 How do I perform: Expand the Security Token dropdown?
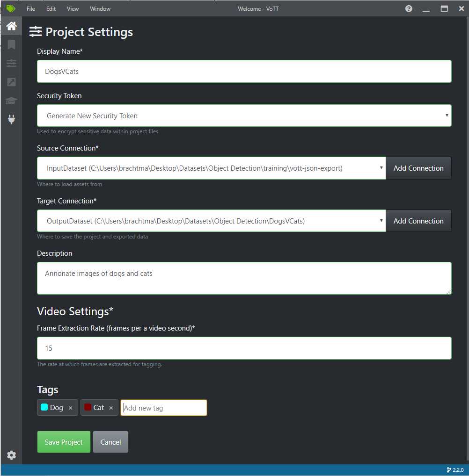[x=244, y=115]
